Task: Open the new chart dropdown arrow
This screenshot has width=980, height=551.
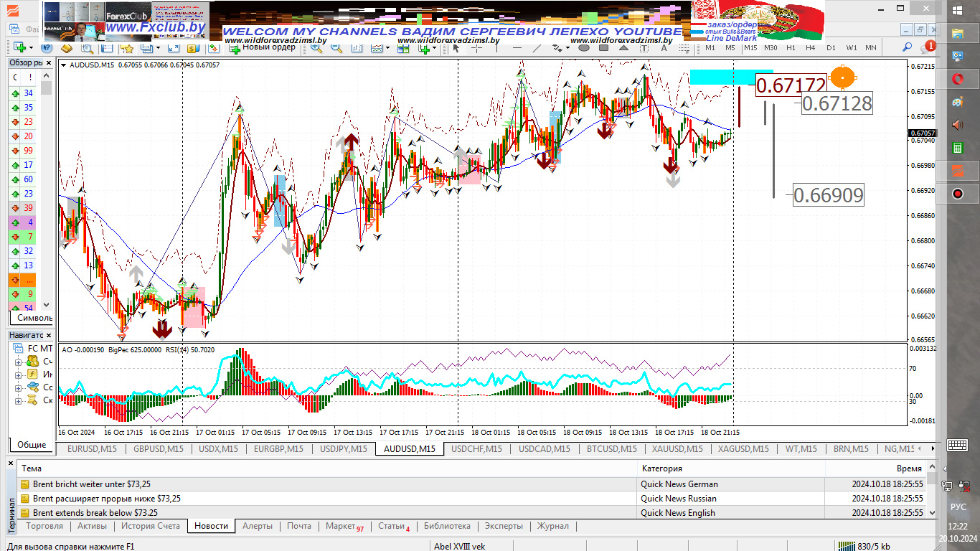Action: point(32,48)
